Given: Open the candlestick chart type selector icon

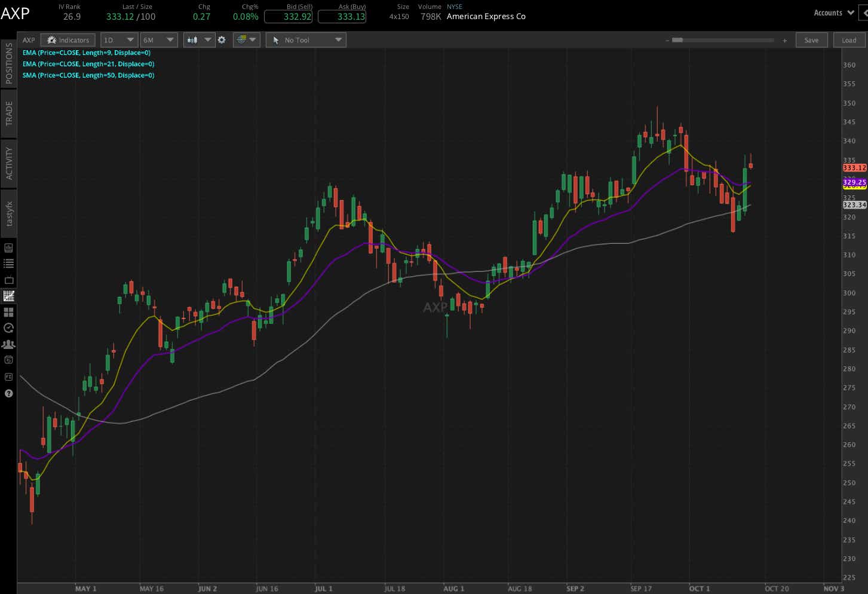Looking at the screenshot, I should pos(192,40).
